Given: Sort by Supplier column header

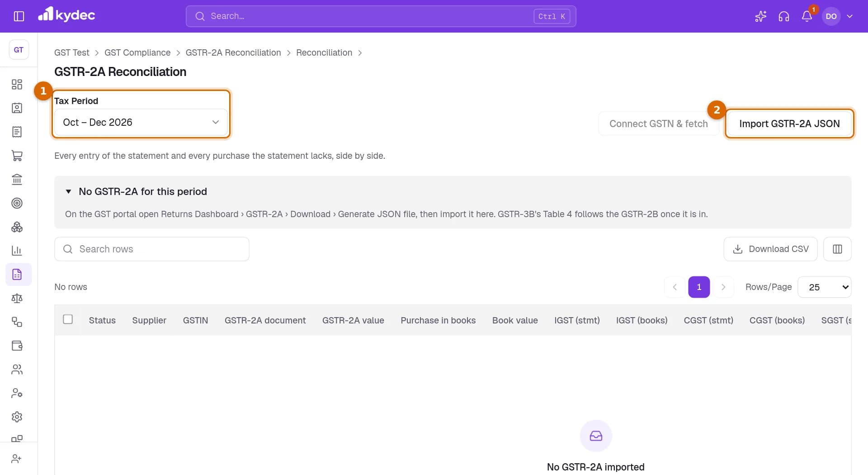Looking at the screenshot, I should coord(149,321).
